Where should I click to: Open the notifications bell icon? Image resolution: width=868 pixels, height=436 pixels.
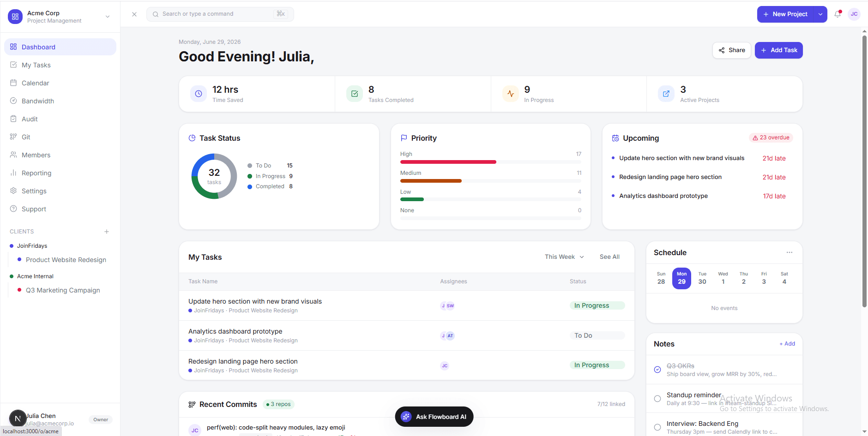(x=838, y=14)
